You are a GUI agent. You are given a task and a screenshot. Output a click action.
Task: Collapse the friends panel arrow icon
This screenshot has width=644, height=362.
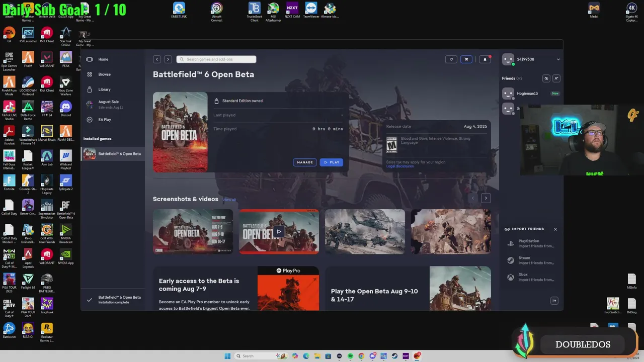point(554,301)
